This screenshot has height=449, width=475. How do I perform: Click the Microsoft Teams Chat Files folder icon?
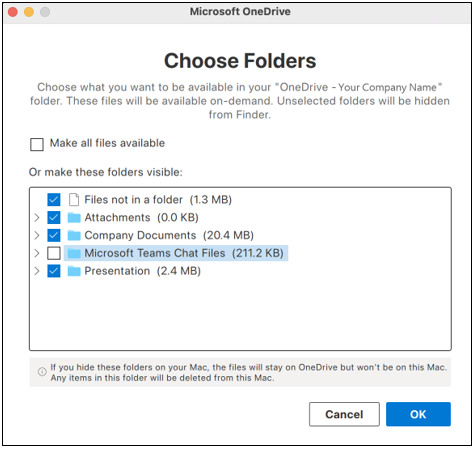coord(74,253)
